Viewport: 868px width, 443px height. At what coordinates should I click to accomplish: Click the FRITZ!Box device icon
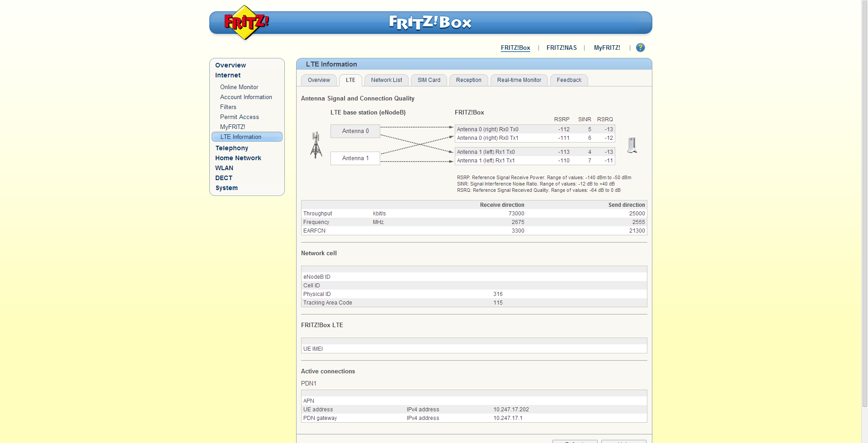point(632,145)
